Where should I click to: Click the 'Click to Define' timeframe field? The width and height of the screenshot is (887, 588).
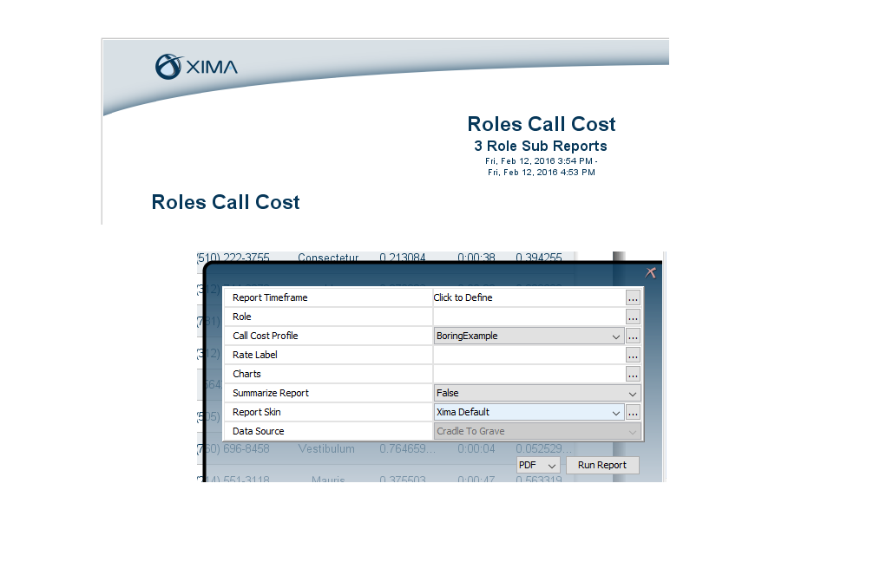tap(529, 297)
